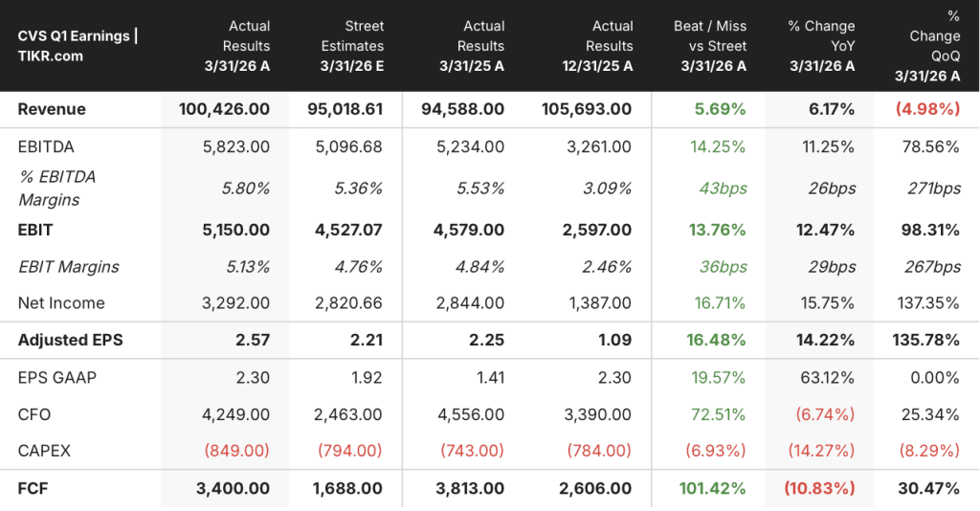This screenshot has width=980, height=511.
Task: Click the Revenue row label
Action: 52,109
